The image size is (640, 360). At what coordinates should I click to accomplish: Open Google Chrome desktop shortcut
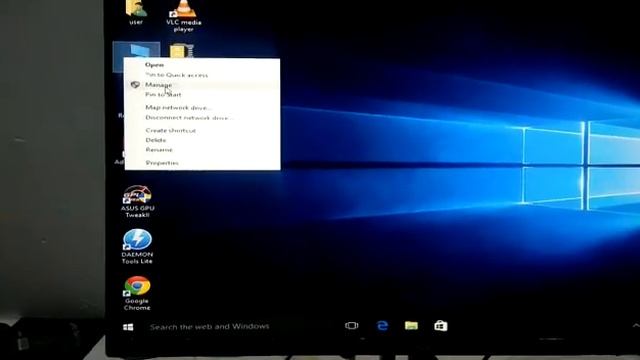[137, 293]
